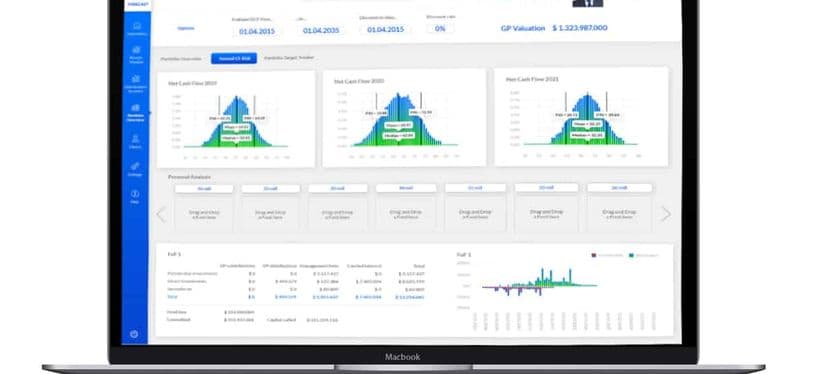Toggle the teal distributions legend entry
Viewport: 827px width, 374px height.
pyautogui.click(x=643, y=255)
